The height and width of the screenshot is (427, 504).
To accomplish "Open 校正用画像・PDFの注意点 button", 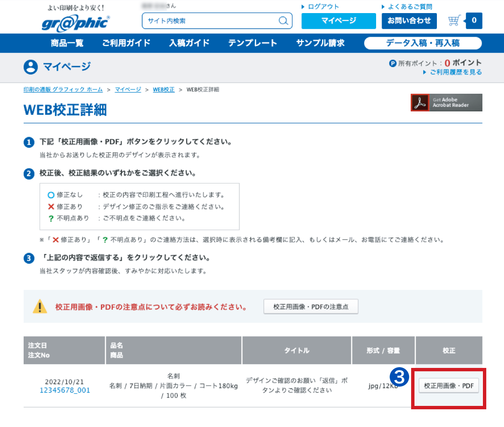I will (x=311, y=307).
